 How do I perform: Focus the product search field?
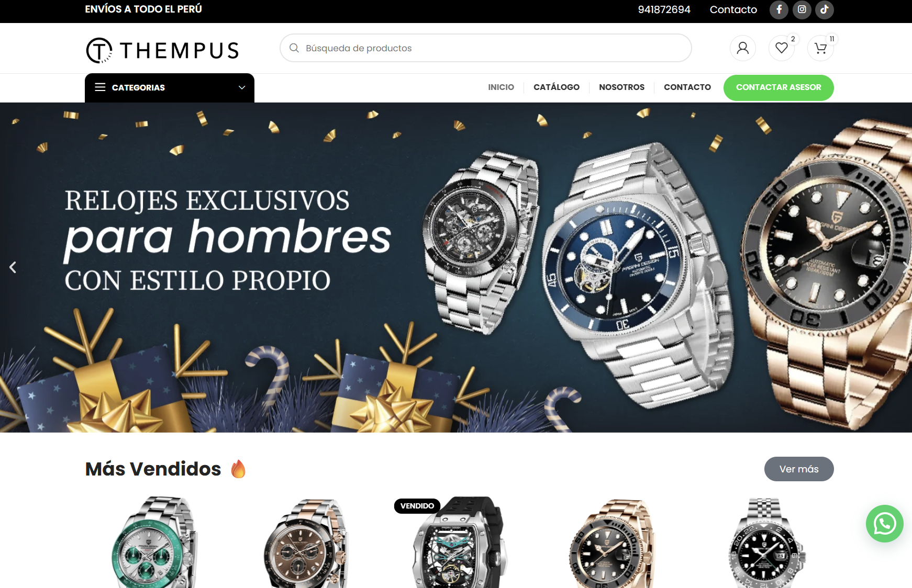[486, 48]
